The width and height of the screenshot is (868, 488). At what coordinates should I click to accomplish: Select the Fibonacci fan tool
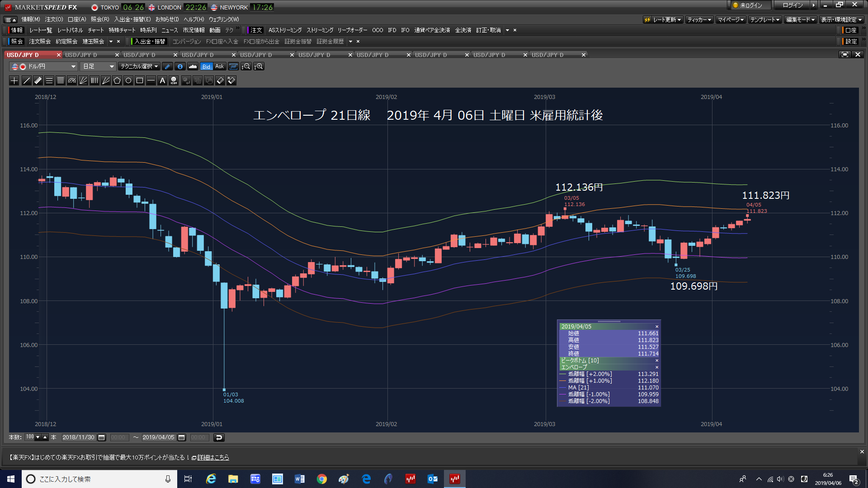[x=83, y=80]
